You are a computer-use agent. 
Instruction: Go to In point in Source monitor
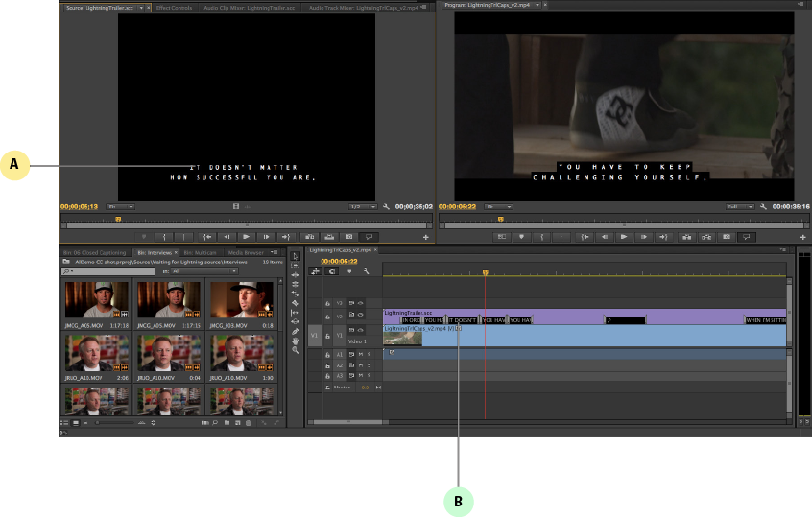point(207,237)
